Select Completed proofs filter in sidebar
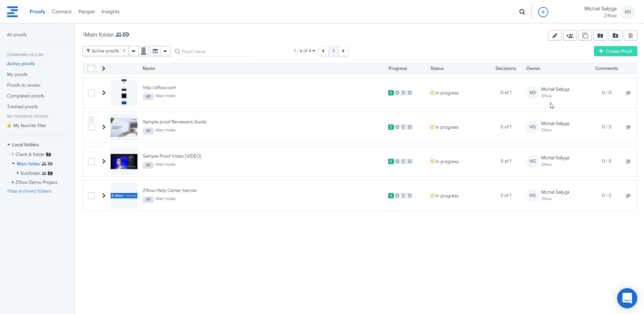This screenshot has width=644, height=314. 26,96
